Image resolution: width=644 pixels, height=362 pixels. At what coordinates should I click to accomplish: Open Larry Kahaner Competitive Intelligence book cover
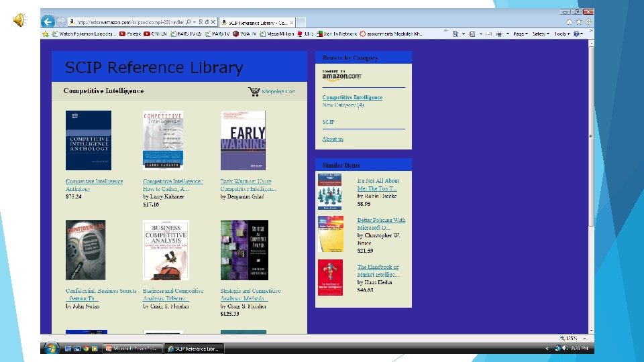(x=162, y=140)
